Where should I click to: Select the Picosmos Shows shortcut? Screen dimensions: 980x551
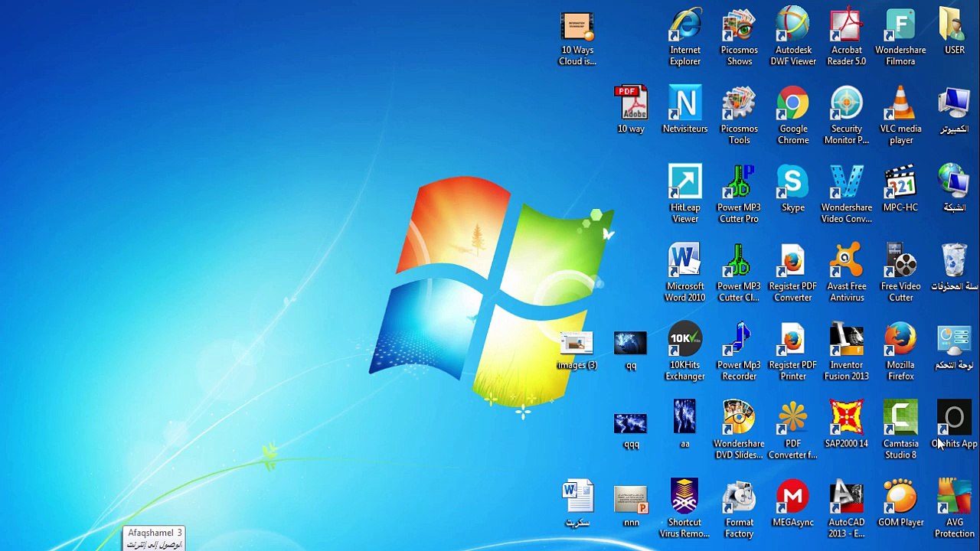click(x=740, y=37)
